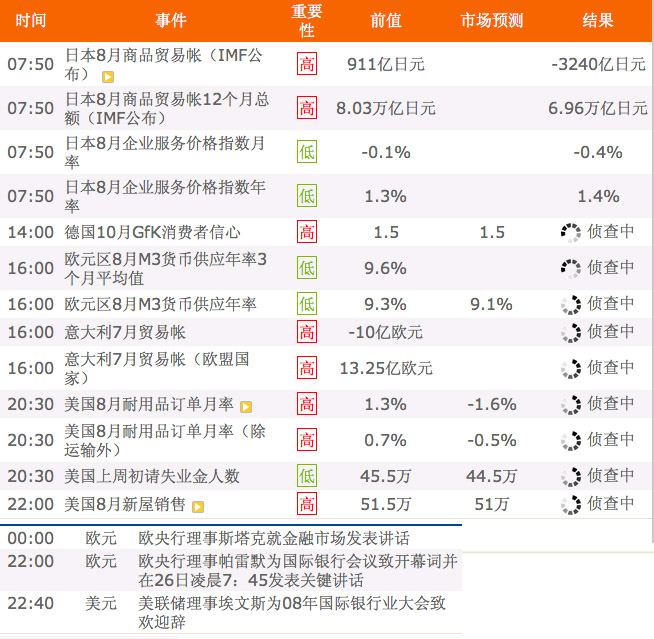
Task: Click 美联储理事埃文斯 speech entry at 22:40
Action: 292,612
